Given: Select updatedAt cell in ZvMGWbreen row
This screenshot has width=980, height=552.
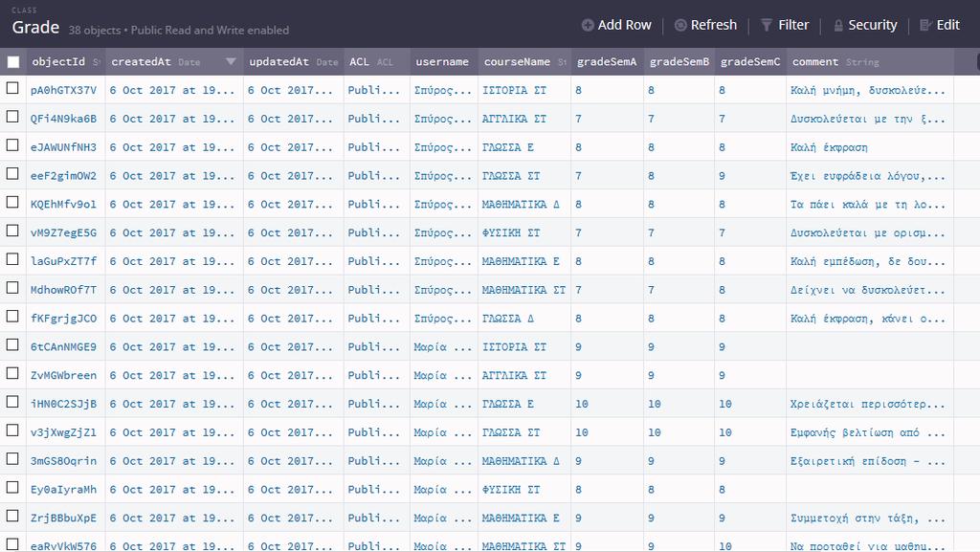Looking at the screenshot, I should pos(293,375).
